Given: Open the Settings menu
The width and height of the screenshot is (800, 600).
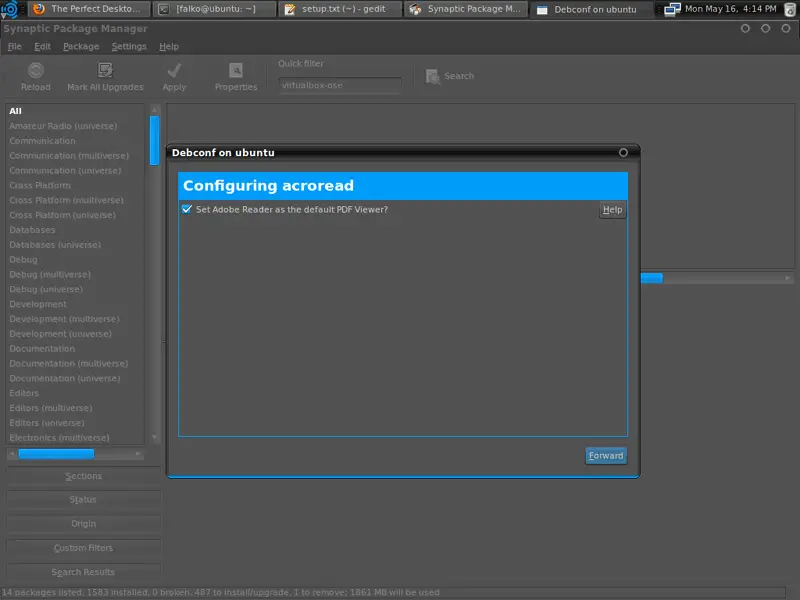Looking at the screenshot, I should (129, 46).
